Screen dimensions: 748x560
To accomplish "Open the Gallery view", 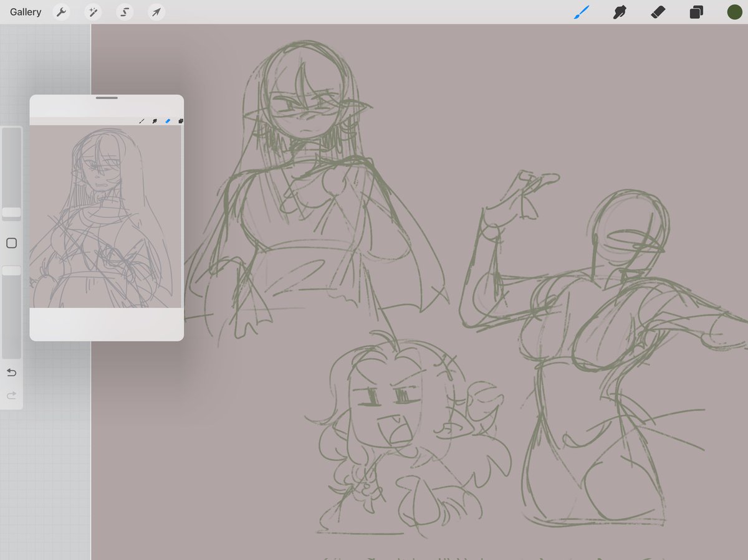I will (x=26, y=12).
